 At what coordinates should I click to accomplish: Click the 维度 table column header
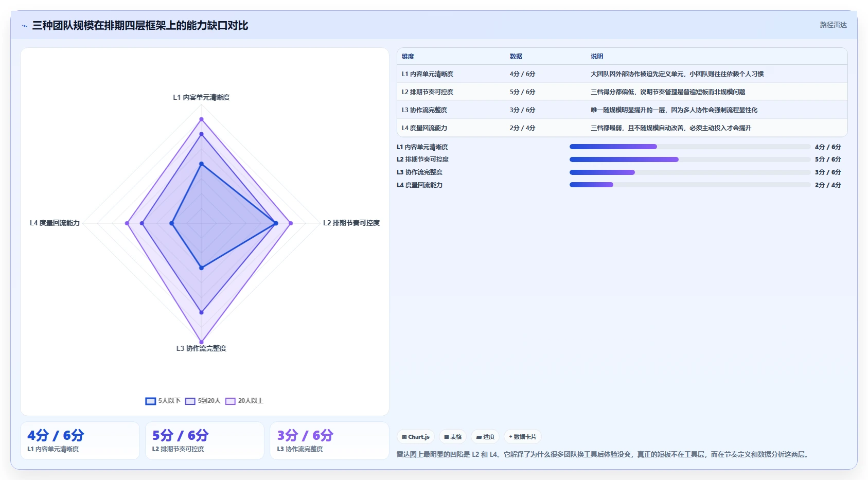408,57
